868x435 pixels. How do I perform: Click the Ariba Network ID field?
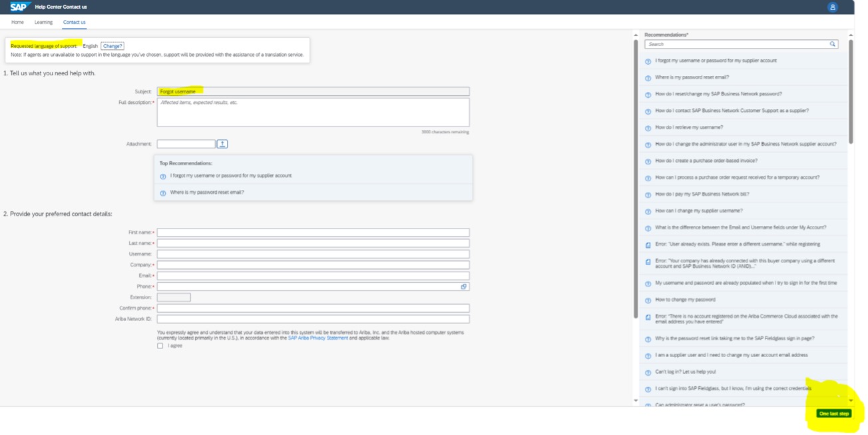pyautogui.click(x=313, y=319)
